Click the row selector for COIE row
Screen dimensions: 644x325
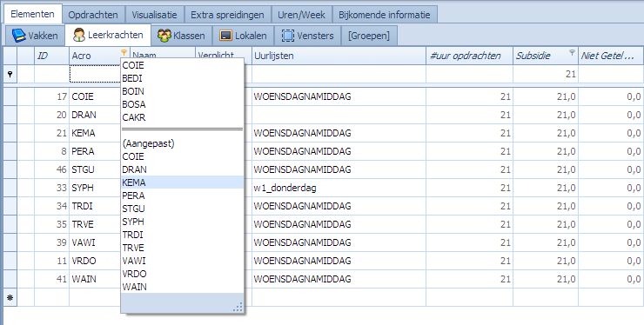[x=10, y=96]
